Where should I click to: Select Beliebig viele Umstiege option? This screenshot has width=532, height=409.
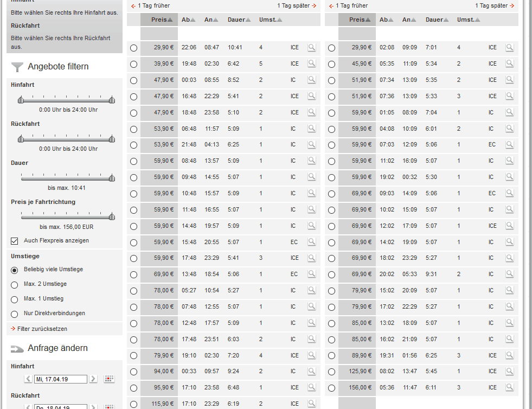click(x=14, y=270)
